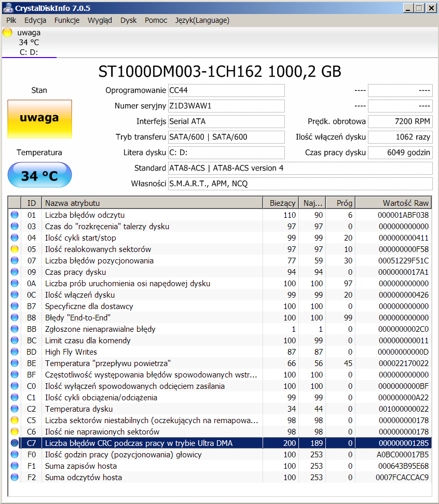Select the uwaga 34 °C C: D: disk tab
The image size is (439, 504).
(29, 42)
